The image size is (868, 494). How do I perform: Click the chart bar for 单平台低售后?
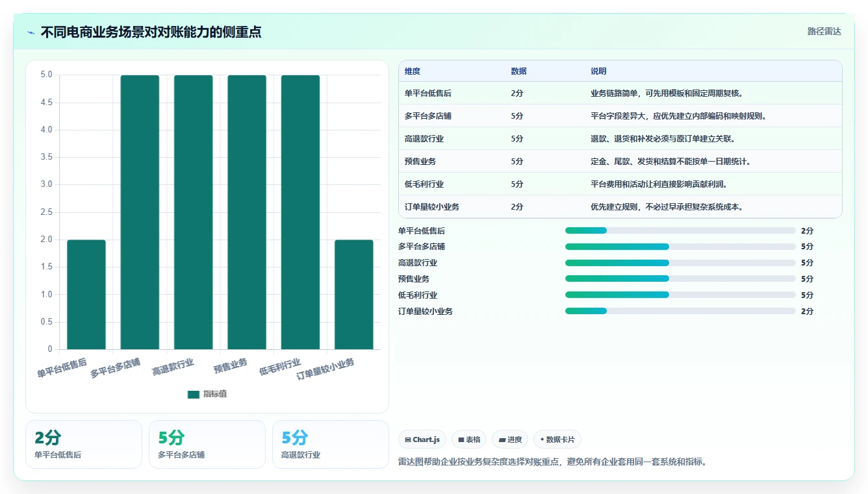point(86,295)
